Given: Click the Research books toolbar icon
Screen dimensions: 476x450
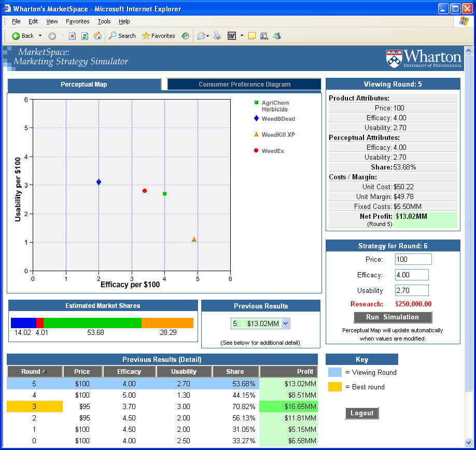Looking at the screenshot, I should coord(264,36).
